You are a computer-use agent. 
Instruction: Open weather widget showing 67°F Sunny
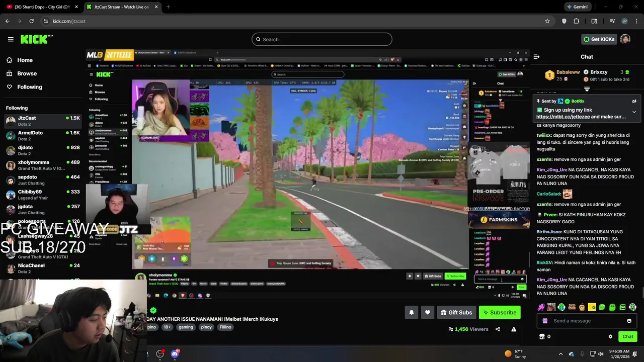(x=515, y=354)
